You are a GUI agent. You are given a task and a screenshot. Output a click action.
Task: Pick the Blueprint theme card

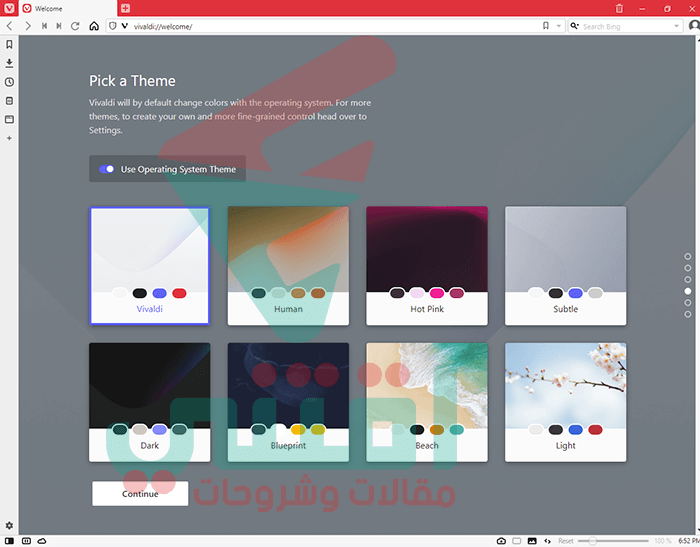pyautogui.click(x=288, y=402)
